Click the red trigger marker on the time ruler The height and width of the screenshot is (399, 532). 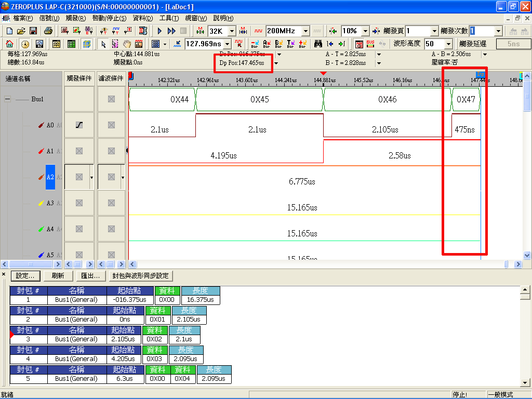pos(323,74)
